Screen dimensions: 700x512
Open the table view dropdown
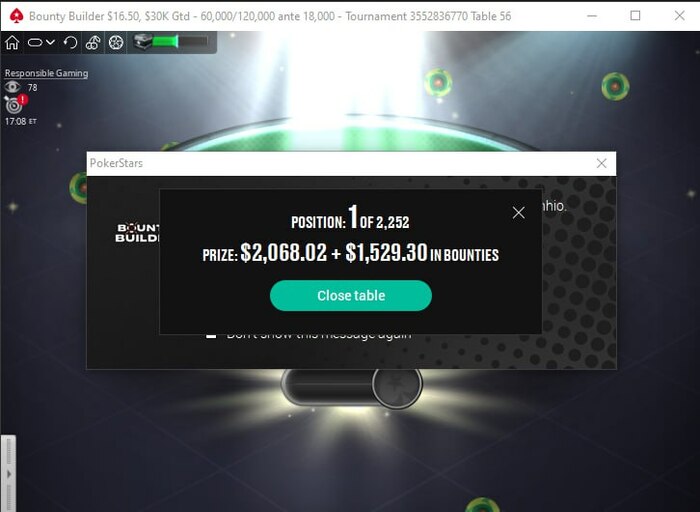coord(41,42)
